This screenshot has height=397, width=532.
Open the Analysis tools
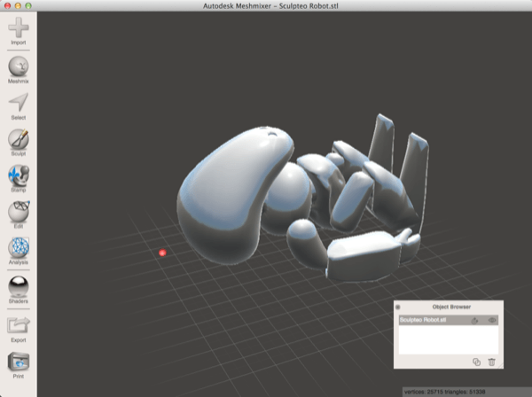tap(19, 251)
